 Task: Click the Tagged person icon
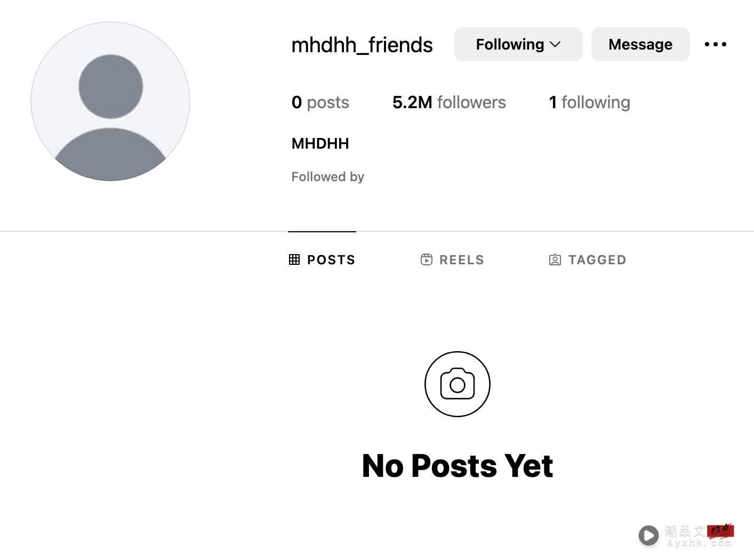[x=555, y=259]
